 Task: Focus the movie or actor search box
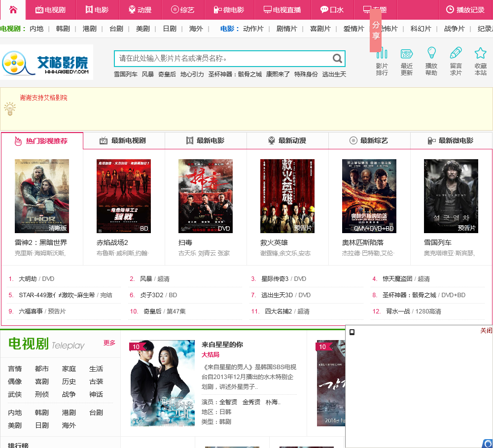pos(223,59)
